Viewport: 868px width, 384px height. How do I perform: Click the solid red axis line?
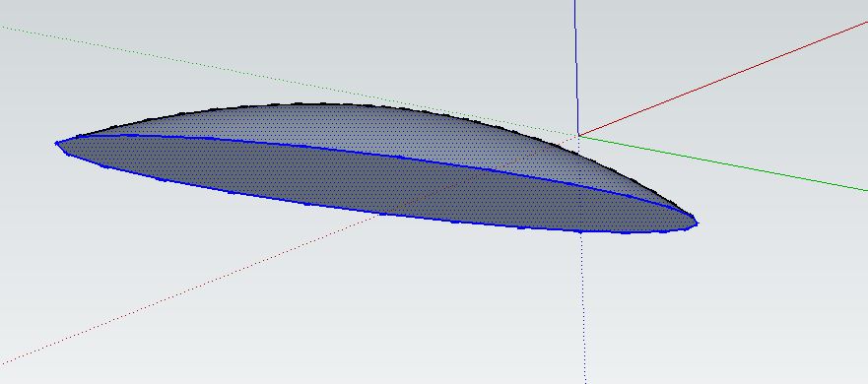[x=722, y=79]
